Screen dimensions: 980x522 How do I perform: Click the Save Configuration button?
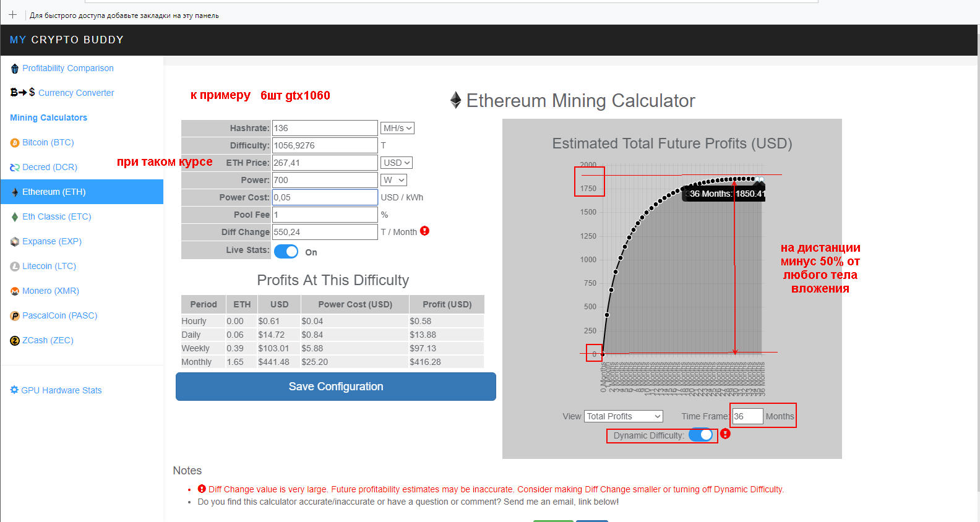336,387
